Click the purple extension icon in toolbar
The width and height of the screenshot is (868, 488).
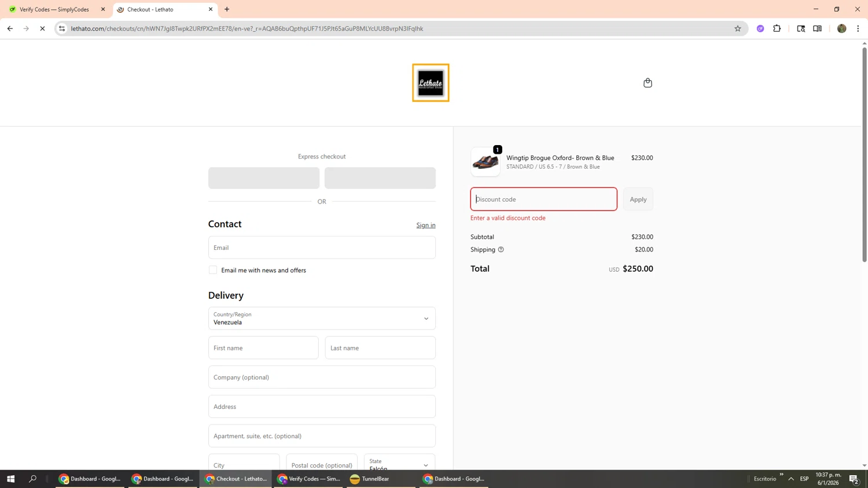click(760, 28)
